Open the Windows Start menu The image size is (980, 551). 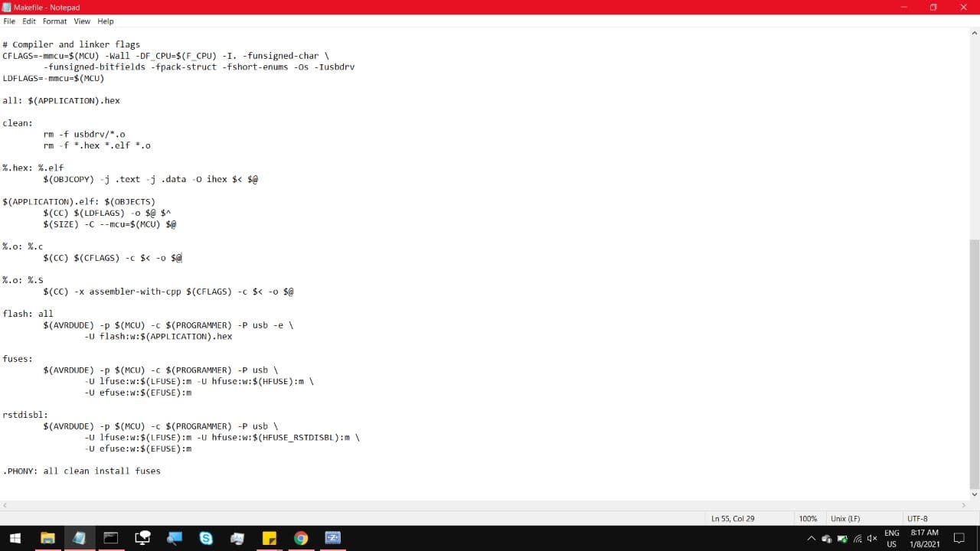pos(15,538)
